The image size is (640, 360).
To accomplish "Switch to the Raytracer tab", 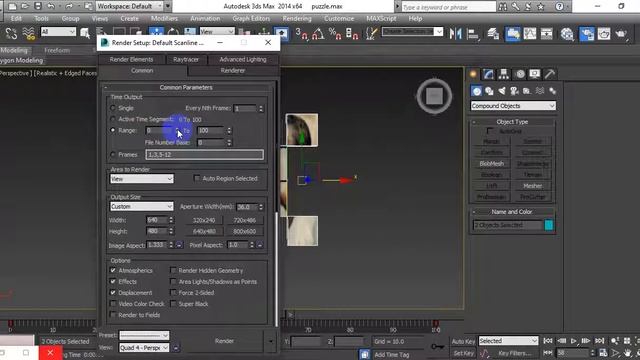I will pyautogui.click(x=186, y=60).
